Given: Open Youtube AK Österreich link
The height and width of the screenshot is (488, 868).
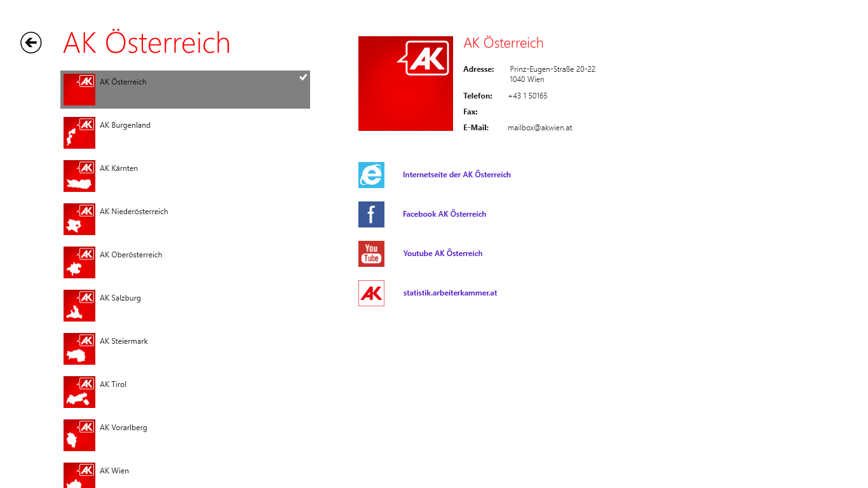Looking at the screenshot, I should pos(443,254).
